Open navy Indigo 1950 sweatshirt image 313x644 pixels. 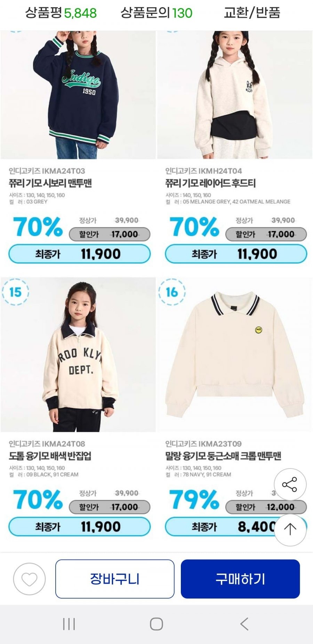(x=78, y=95)
